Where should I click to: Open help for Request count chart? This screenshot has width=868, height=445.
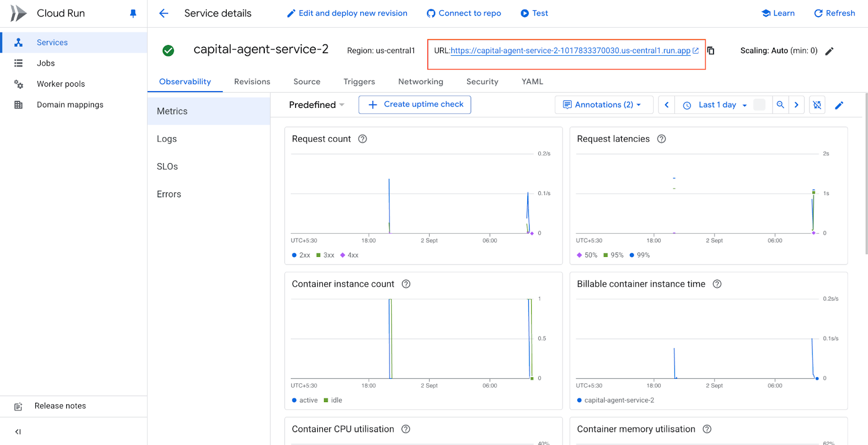[362, 139]
